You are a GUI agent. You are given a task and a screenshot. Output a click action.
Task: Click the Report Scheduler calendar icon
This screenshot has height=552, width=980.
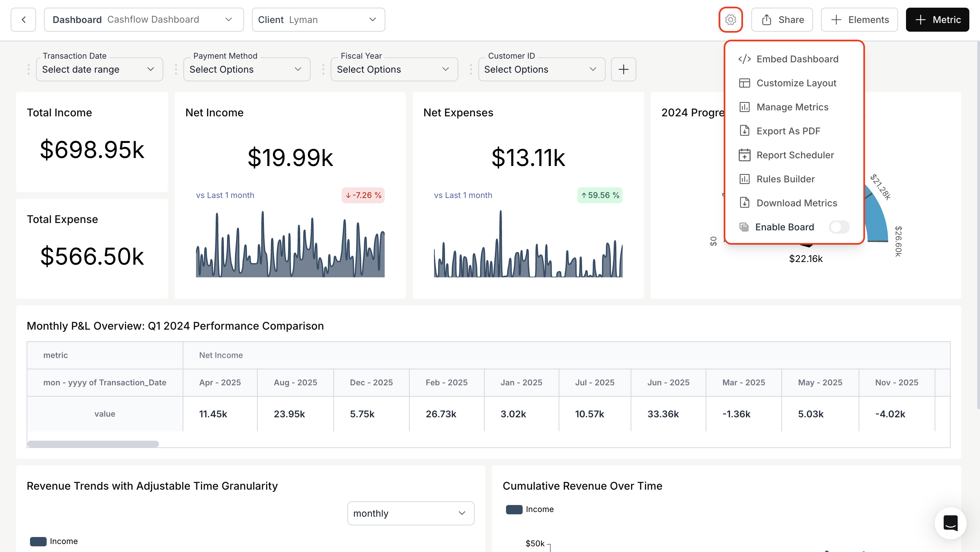[744, 155]
